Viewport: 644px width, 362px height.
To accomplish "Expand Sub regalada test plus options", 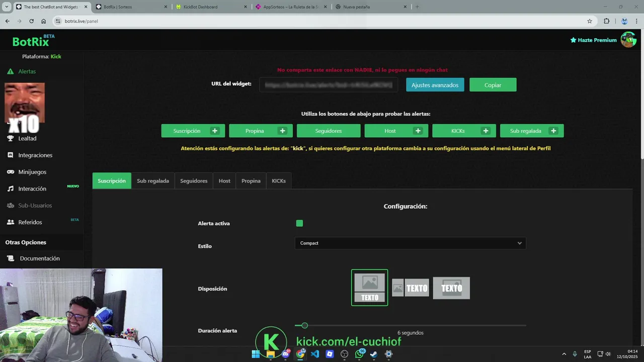I will pos(553,131).
